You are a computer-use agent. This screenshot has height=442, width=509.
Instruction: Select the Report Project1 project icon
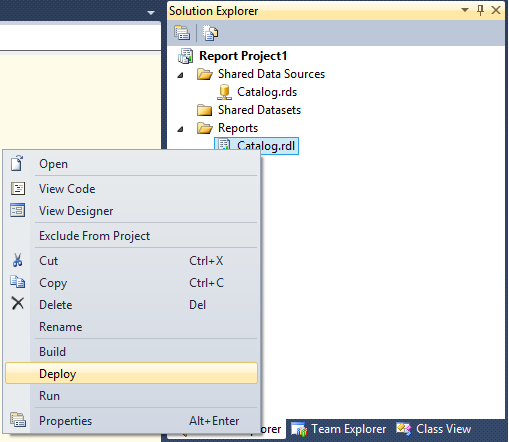pos(185,56)
